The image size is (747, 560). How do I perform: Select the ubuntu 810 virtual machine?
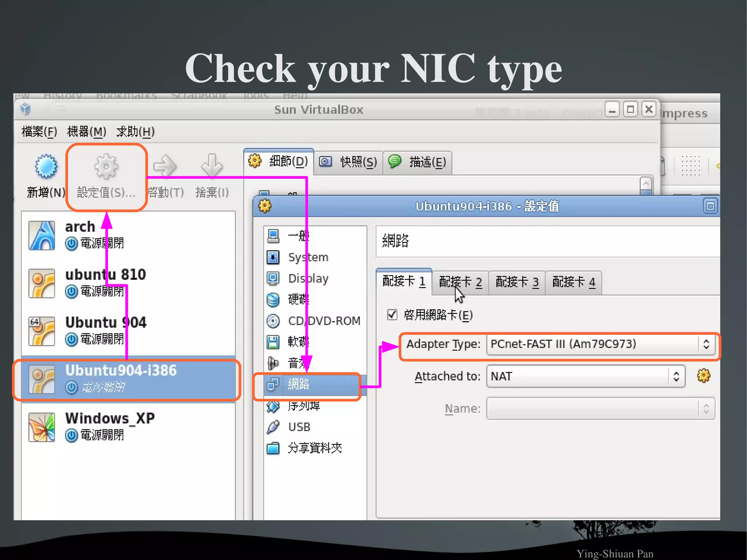[128, 283]
